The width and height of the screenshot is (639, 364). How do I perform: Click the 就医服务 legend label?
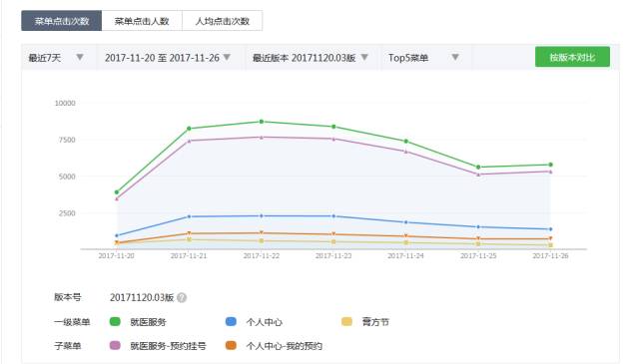coord(148,322)
